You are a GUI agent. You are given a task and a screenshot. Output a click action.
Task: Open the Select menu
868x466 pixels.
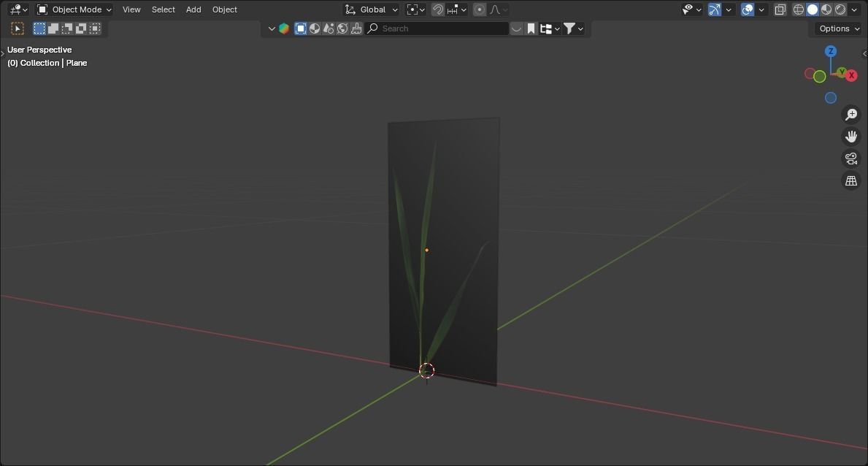click(x=164, y=9)
